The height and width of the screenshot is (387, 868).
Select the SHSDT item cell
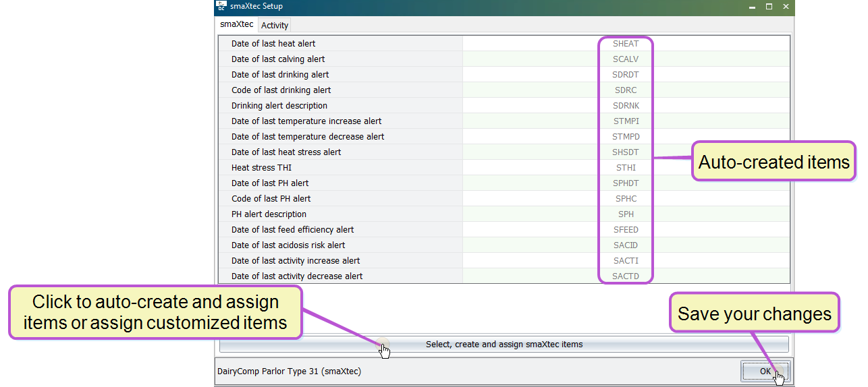click(x=626, y=152)
